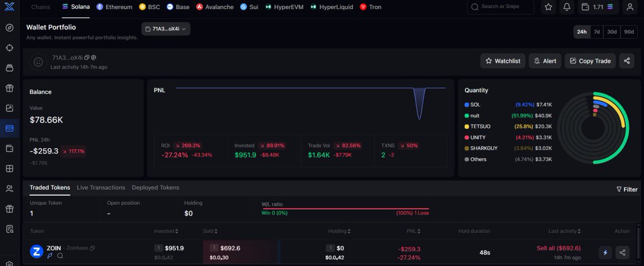Click the TETSUO yellow legend dot
This screenshot has height=266, width=644.
(x=467, y=127)
